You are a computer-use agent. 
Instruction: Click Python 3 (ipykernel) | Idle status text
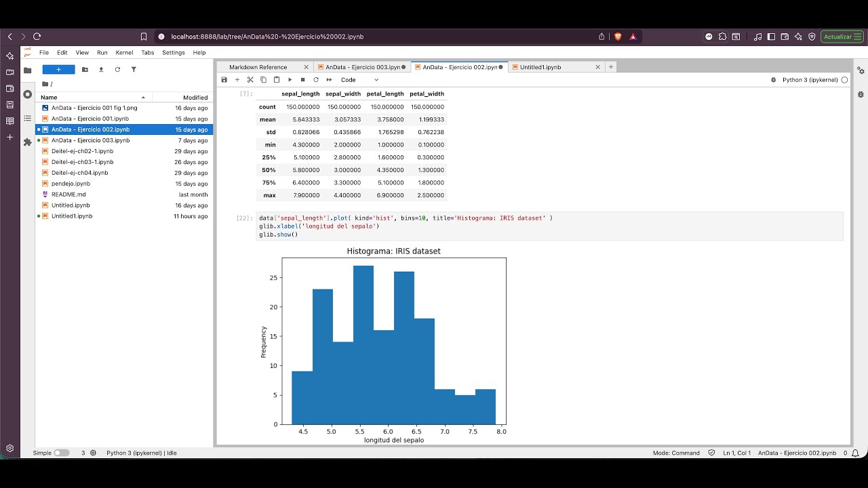[x=142, y=453]
